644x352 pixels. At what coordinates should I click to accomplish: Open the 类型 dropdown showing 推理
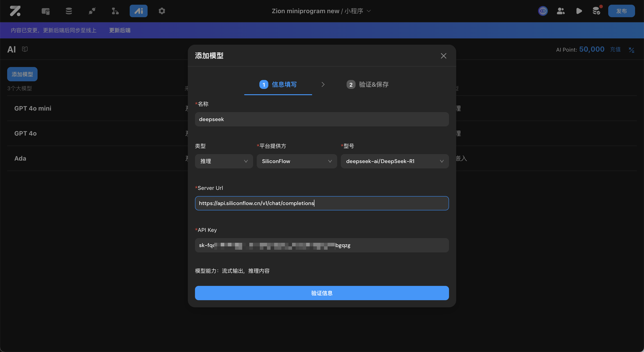point(224,161)
